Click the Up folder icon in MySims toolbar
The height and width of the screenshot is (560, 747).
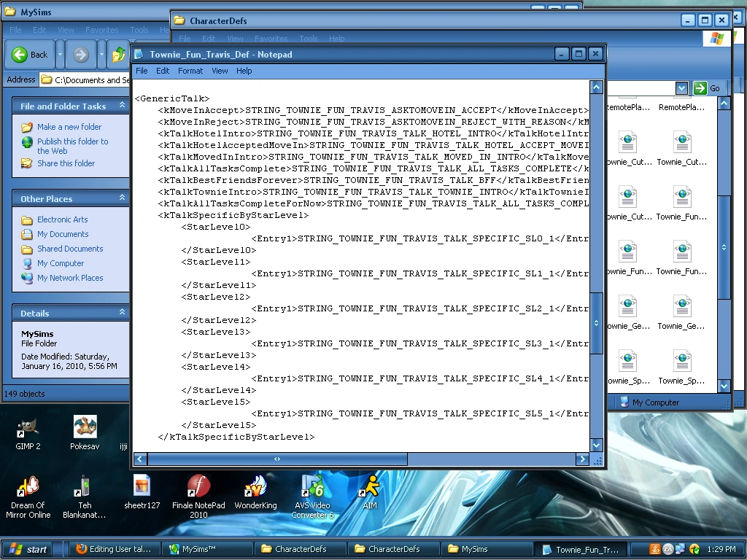119,55
